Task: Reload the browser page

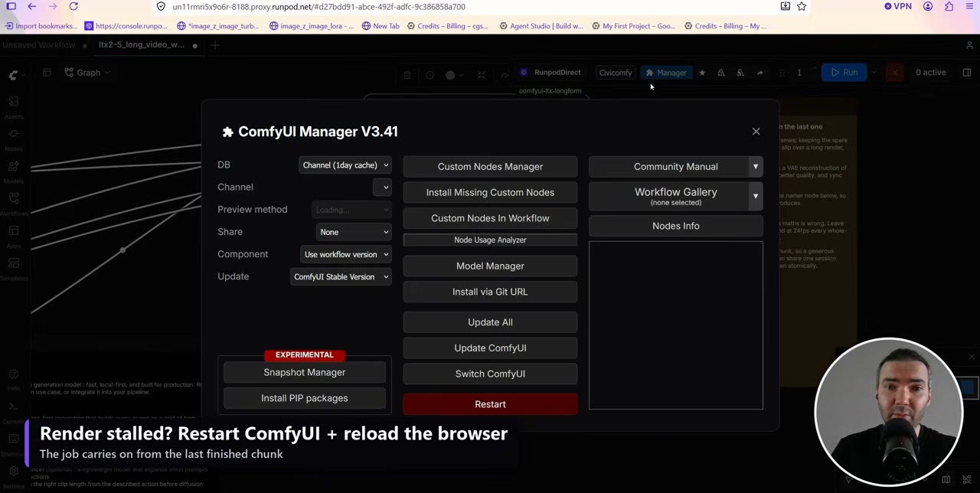Action: pos(73,6)
